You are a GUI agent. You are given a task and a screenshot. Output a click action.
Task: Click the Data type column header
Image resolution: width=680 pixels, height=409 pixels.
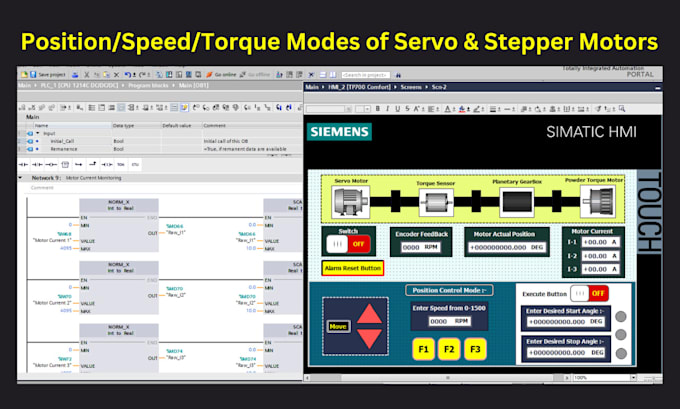(x=136, y=125)
